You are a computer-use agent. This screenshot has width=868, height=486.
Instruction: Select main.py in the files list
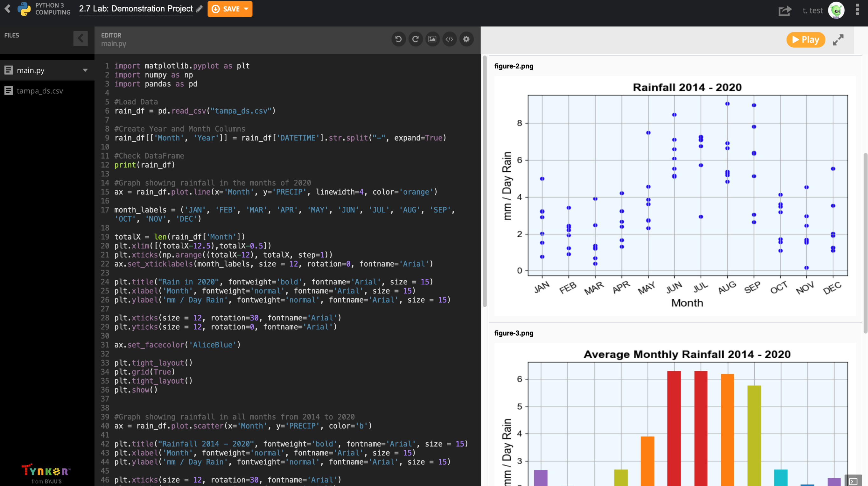tap(47, 70)
